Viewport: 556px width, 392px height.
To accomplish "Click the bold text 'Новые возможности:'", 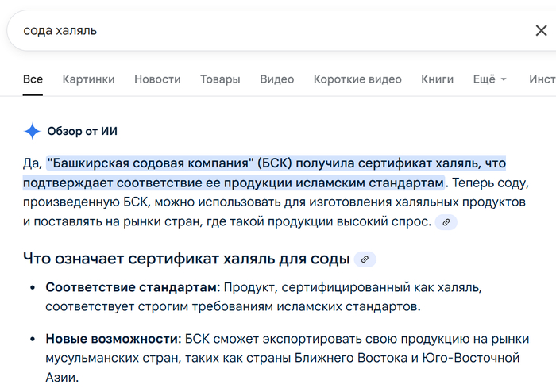I will point(114,339).
